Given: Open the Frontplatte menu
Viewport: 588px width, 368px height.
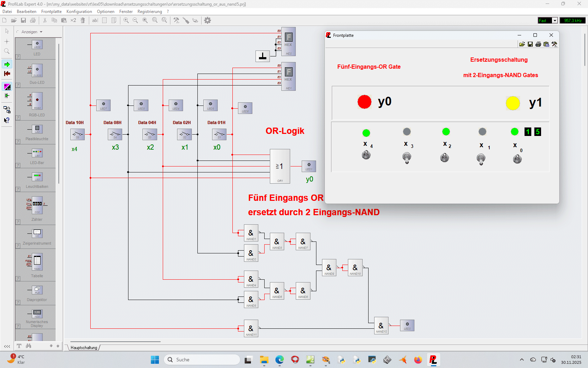Looking at the screenshot, I should click(51, 12).
